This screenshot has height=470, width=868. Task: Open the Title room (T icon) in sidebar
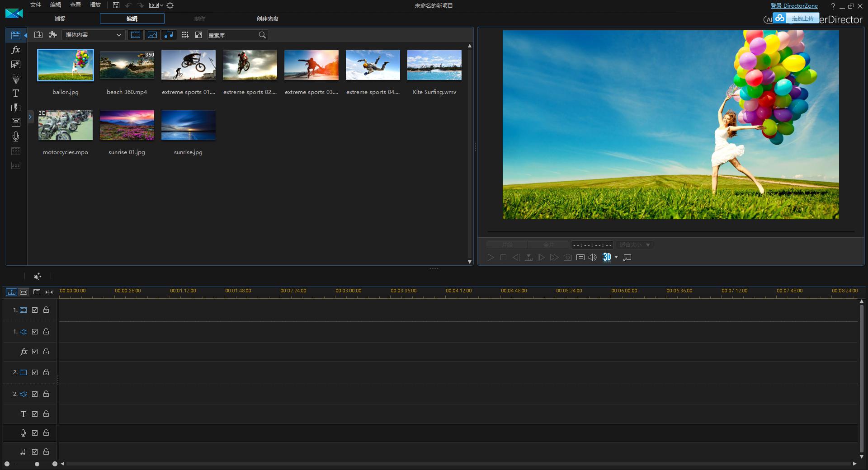(15, 93)
